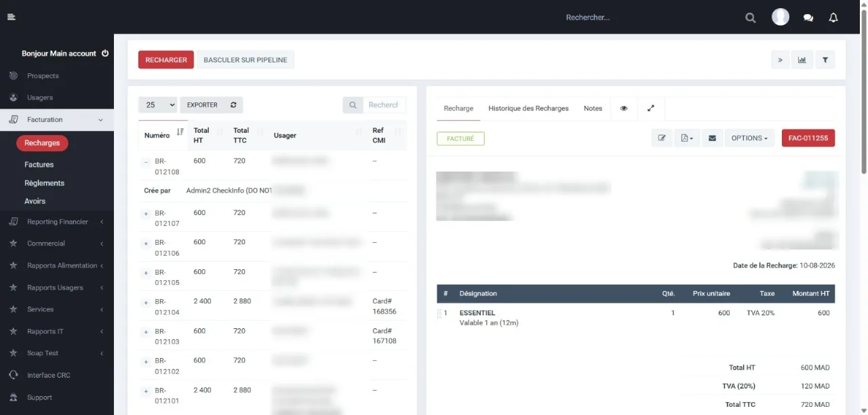Click the power logout icon

(105, 53)
